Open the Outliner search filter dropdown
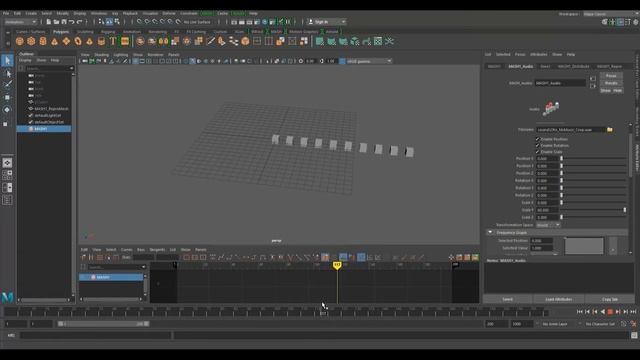Viewport: 640px width, 360px height. point(71,69)
